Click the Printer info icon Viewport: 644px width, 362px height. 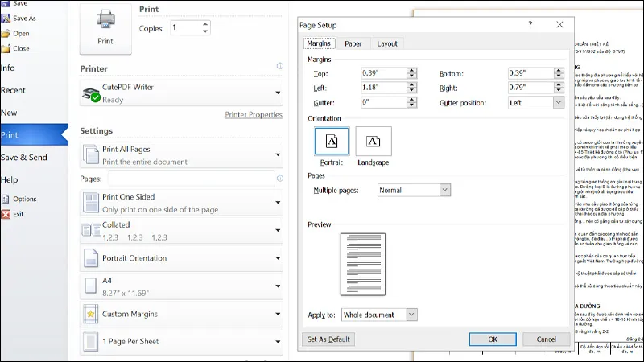click(279, 67)
